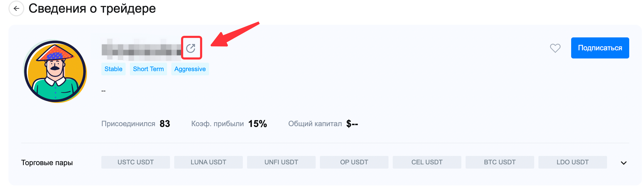Choose the UNFI USDT trading pair
The width and height of the screenshot is (644, 187).
pos(281,162)
